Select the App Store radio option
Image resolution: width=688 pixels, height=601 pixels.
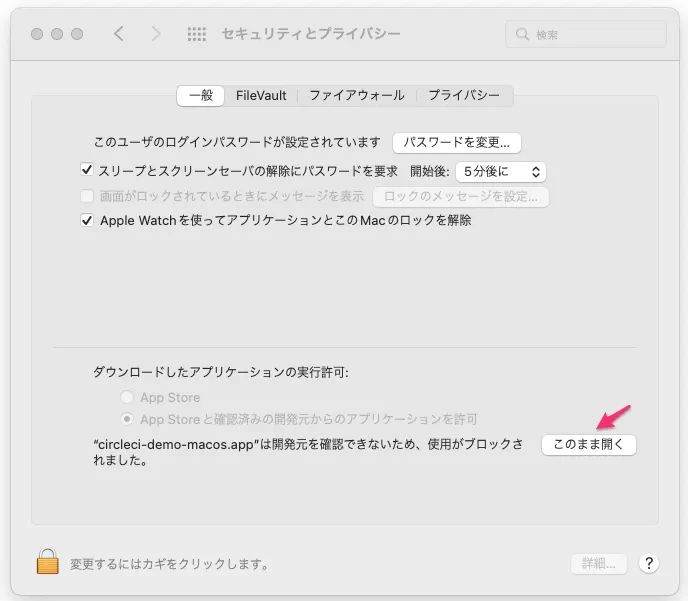point(127,397)
